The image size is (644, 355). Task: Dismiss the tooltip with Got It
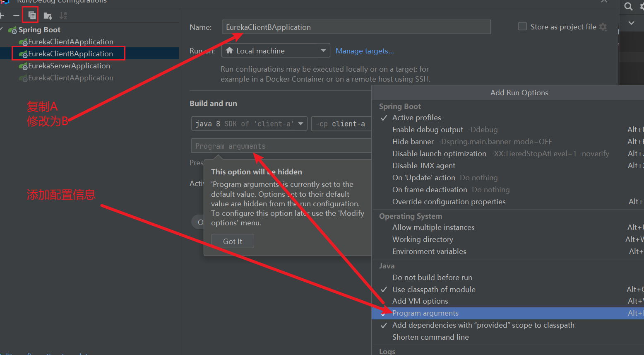tap(233, 241)
